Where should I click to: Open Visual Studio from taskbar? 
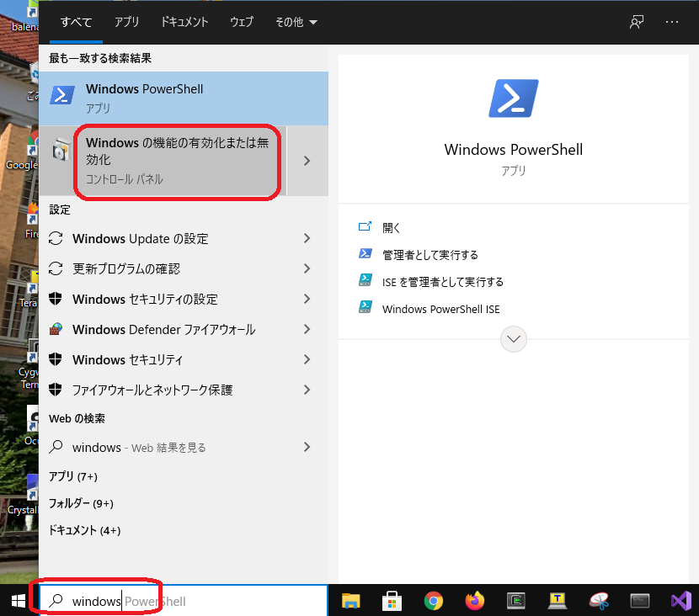(680, 601)
